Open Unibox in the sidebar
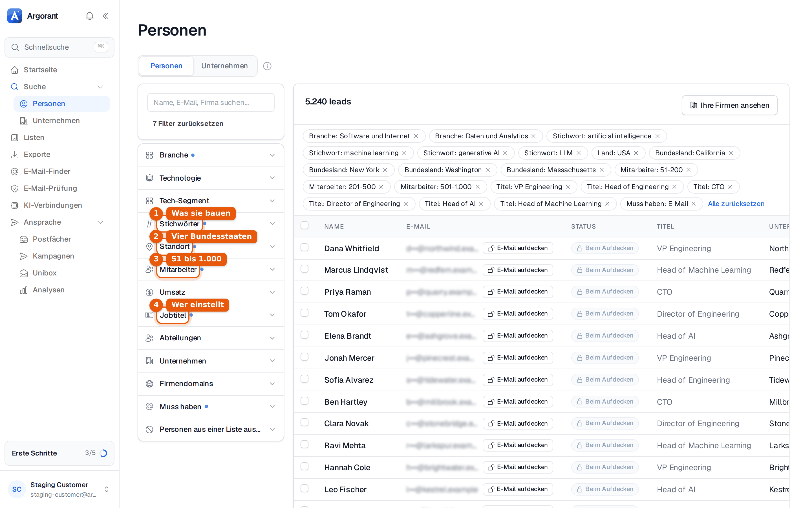 click(x=62, y=273)
